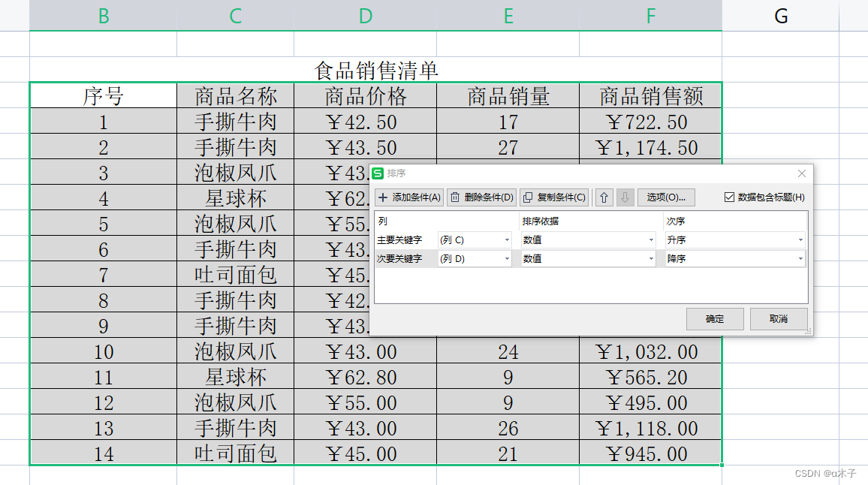
Task: Click 吐司面包 cell in row 14
Action: pyautogui.click(x=235, y=453)
